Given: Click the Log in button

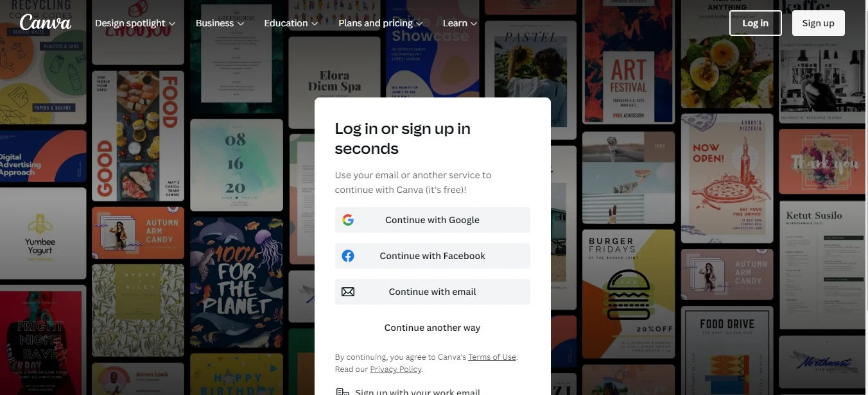Looking at the screenshot, I should pyautogui.click(x=755, y=22).
